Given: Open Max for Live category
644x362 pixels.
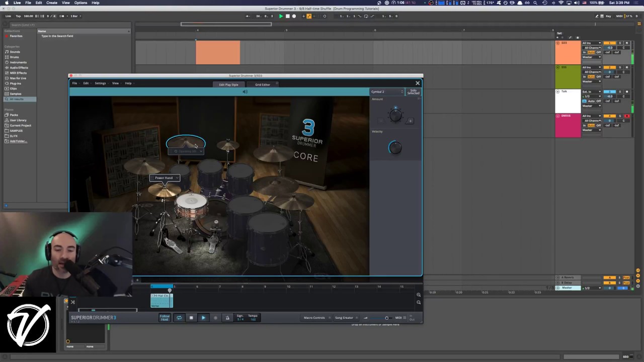Looking at the screenshot, I should [18, 78].
